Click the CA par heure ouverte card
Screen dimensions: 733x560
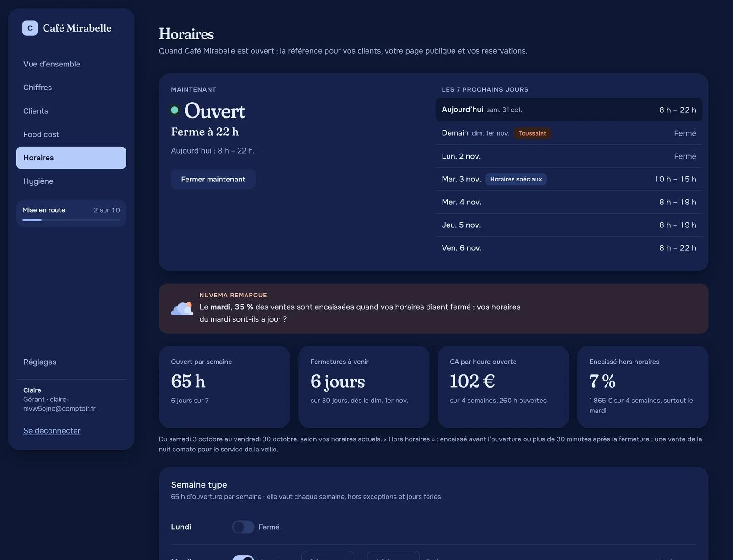click(x=503, y=387)
